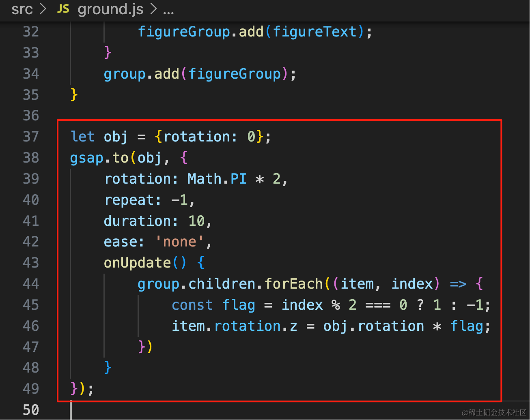
Task: Click the closing }) on line 47
Action: click(x=145, y=347)
